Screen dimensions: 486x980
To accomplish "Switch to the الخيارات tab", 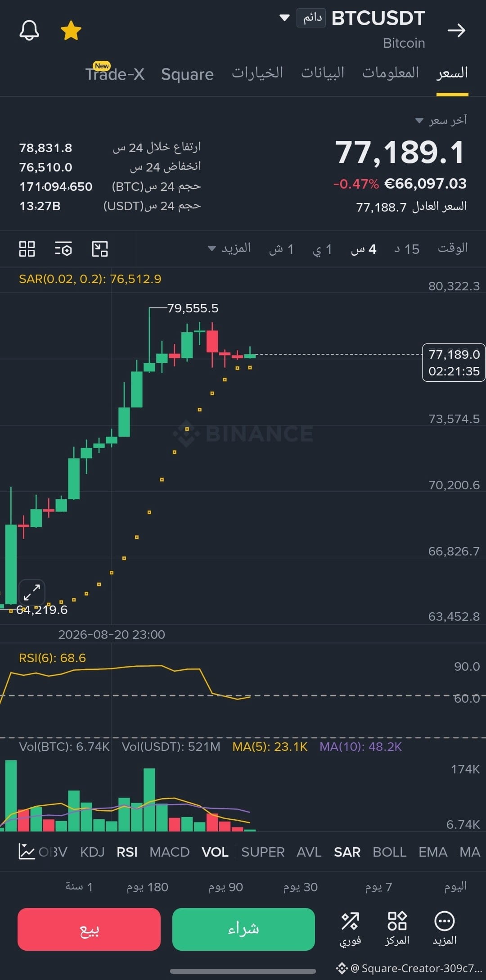I will [257, 73].
